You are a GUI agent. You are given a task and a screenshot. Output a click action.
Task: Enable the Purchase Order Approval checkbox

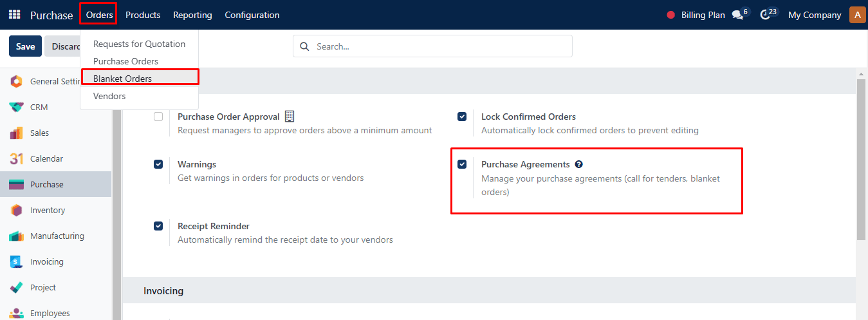(158, 117)
